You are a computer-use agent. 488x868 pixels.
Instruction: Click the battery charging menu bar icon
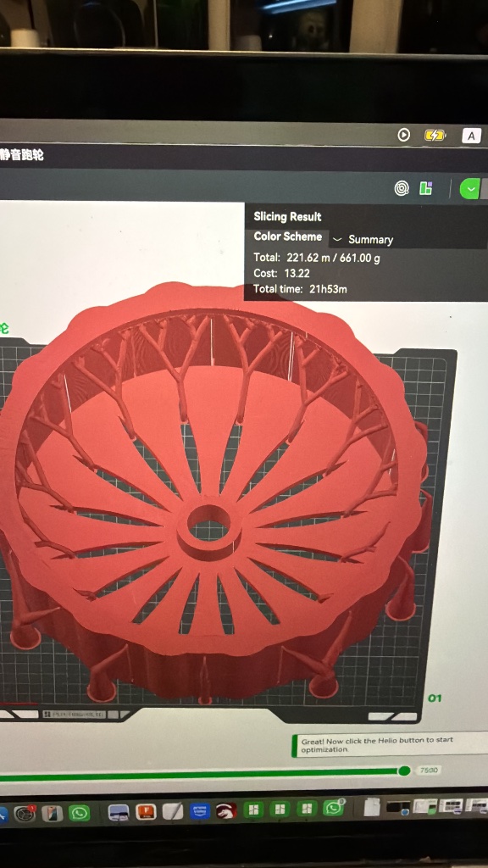tap(435, 135)
